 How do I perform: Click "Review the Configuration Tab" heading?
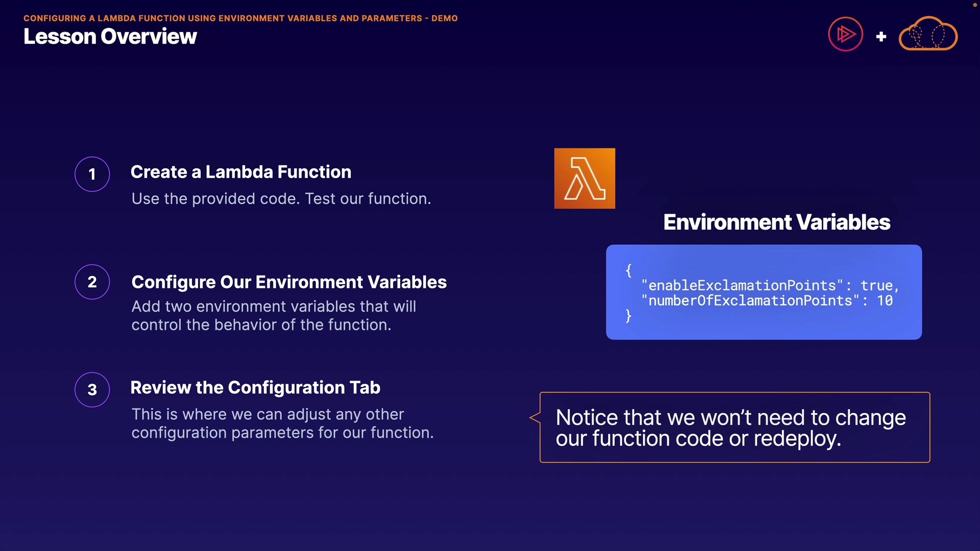click(255, 388)
